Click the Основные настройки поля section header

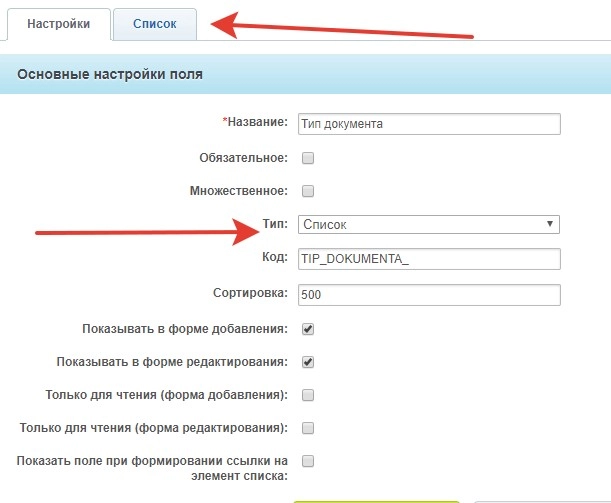pyautogui.click(x=110, y=74)
